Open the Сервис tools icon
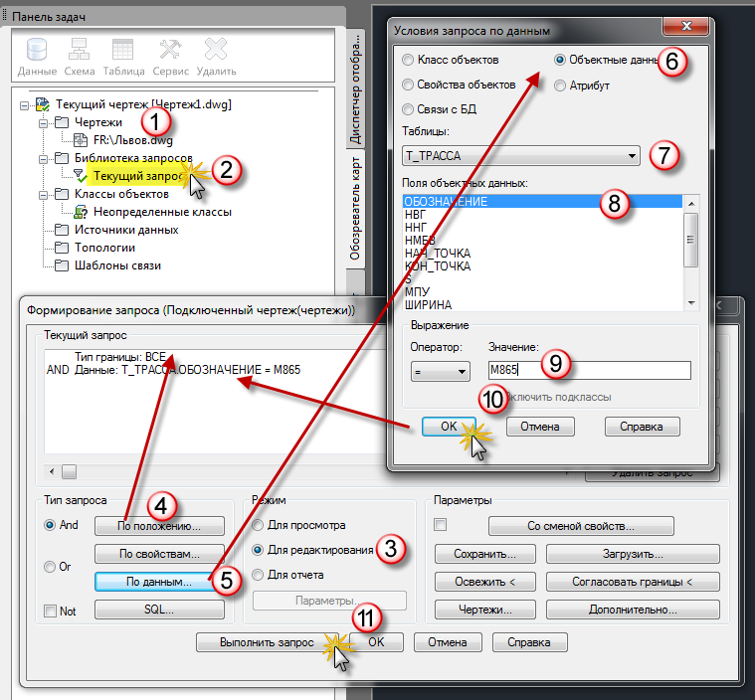Viewport: 755px width, 700px height. click(x=170, y=50)
